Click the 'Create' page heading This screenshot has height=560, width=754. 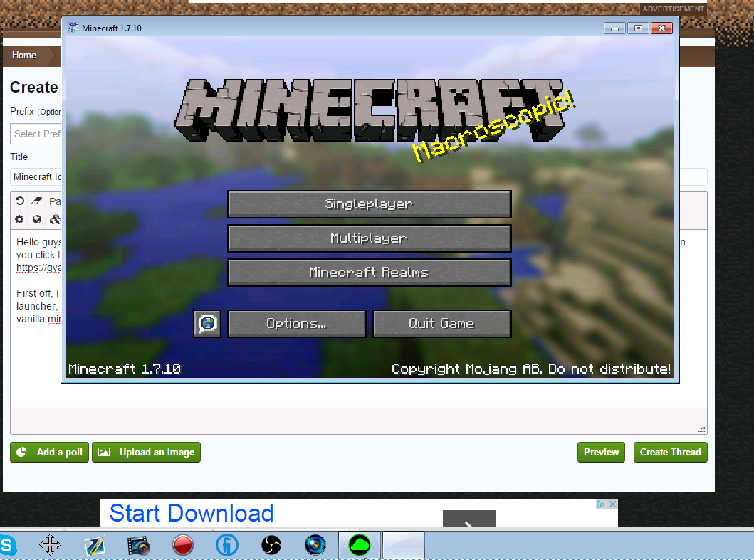(33, 87)
